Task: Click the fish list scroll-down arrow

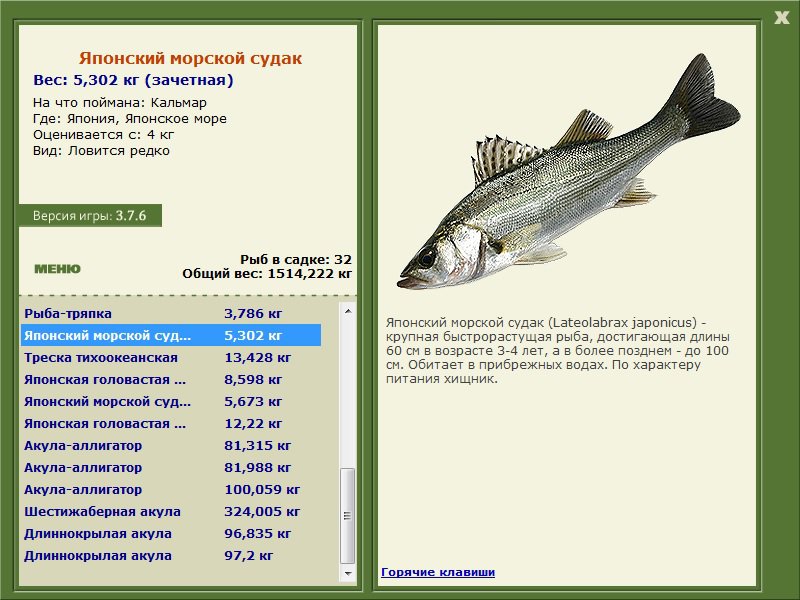Action: (348, 575)
